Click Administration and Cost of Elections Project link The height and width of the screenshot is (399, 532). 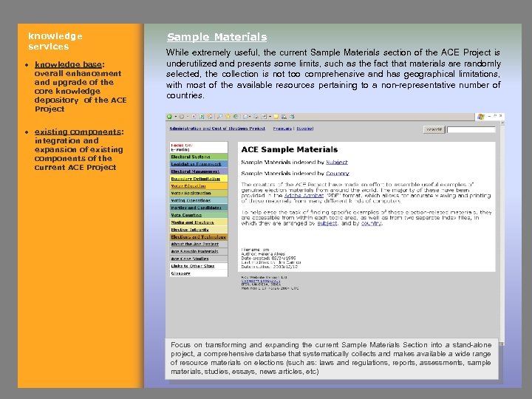click(x=217, y=129)
